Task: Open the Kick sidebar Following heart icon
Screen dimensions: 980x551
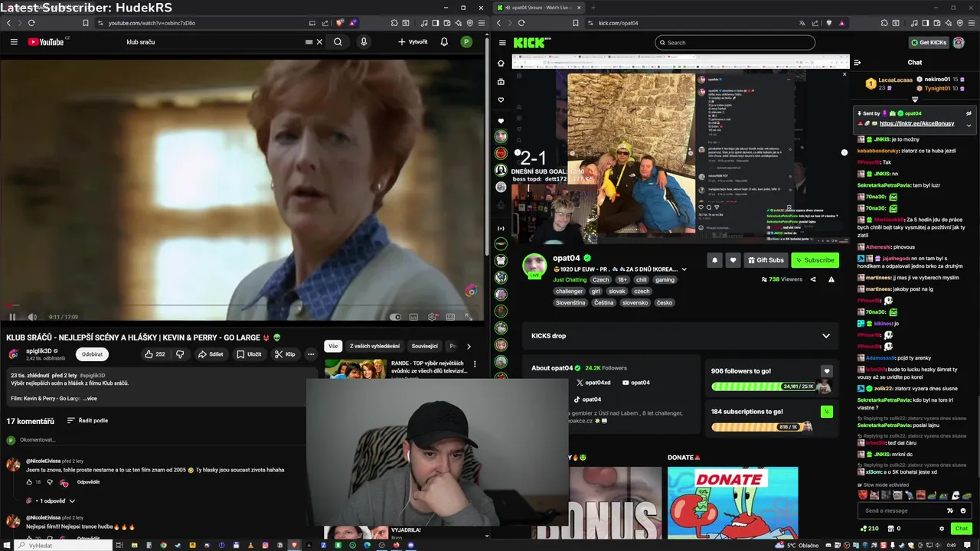Action: tap(501, 100)
